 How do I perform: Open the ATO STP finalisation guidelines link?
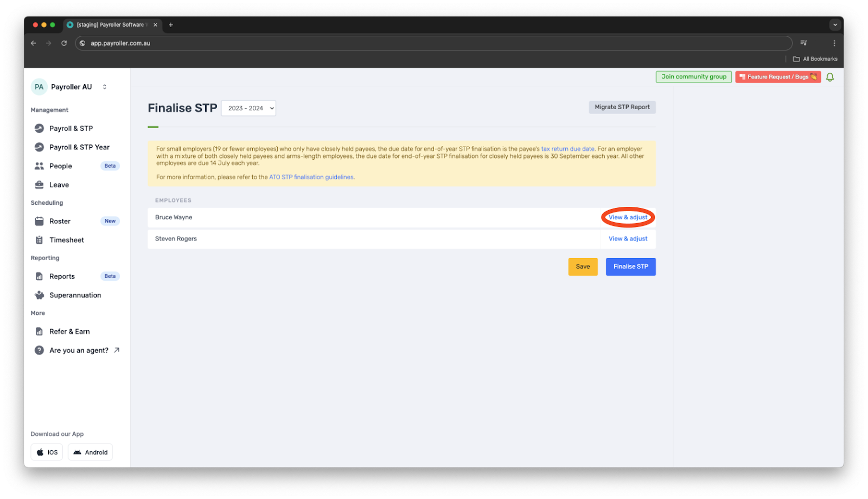311,176
